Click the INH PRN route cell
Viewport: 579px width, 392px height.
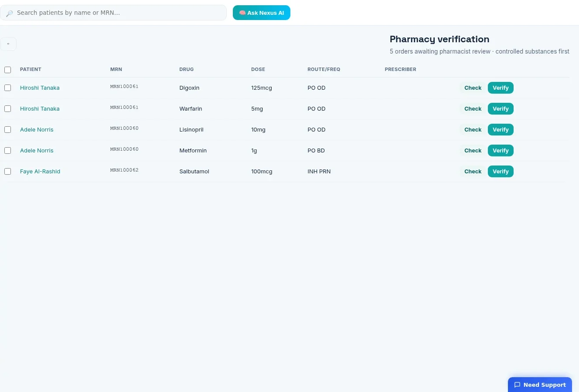coord(319,171)
